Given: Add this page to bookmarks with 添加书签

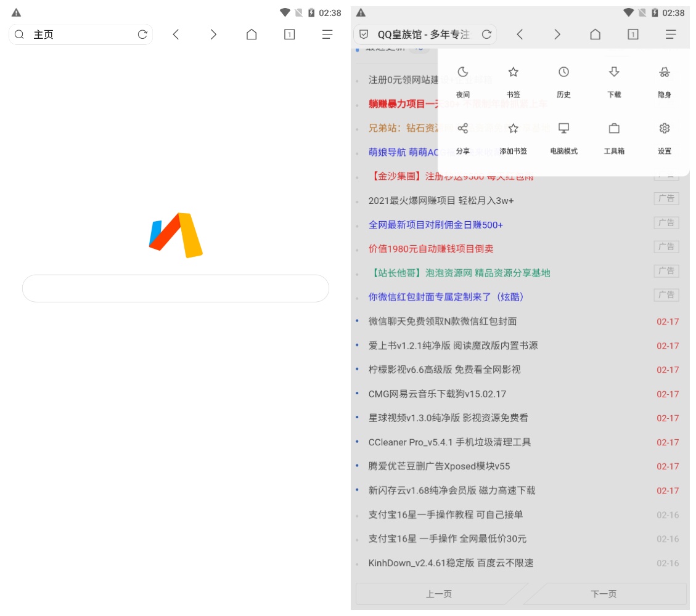Looking at the screenshot, I should pyautogui.click(x=514, y=138).
